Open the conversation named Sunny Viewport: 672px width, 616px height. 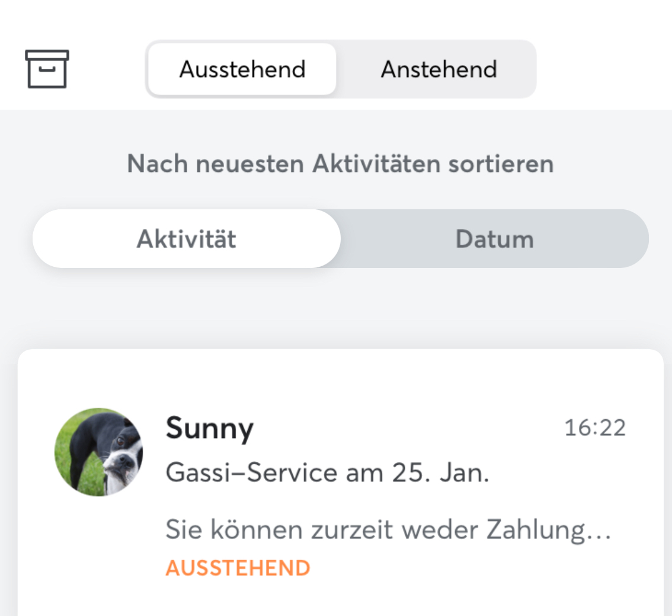coord(209,427)
